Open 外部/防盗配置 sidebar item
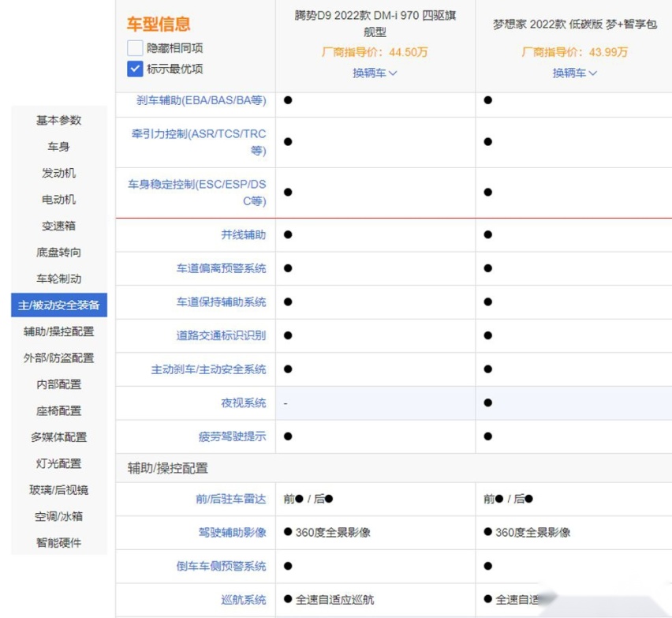Viewport: 672px width, 618px height. 59,358
